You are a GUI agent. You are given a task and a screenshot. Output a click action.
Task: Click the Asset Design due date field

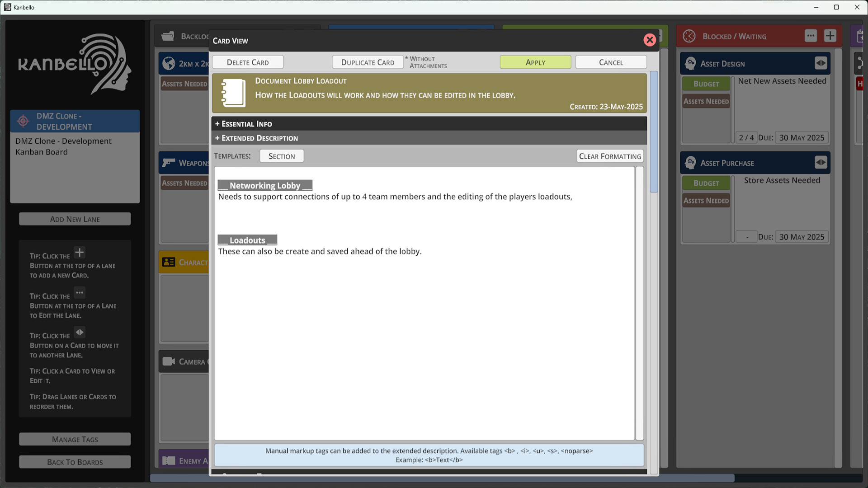802,137
